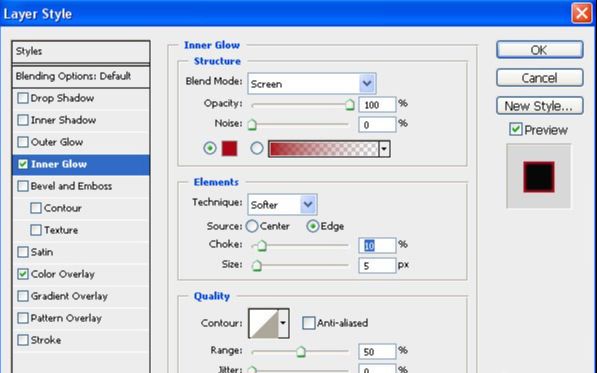This screenshot has width=597, height=373.
Task: Select the solid color radio button
Action: [210, 148]
